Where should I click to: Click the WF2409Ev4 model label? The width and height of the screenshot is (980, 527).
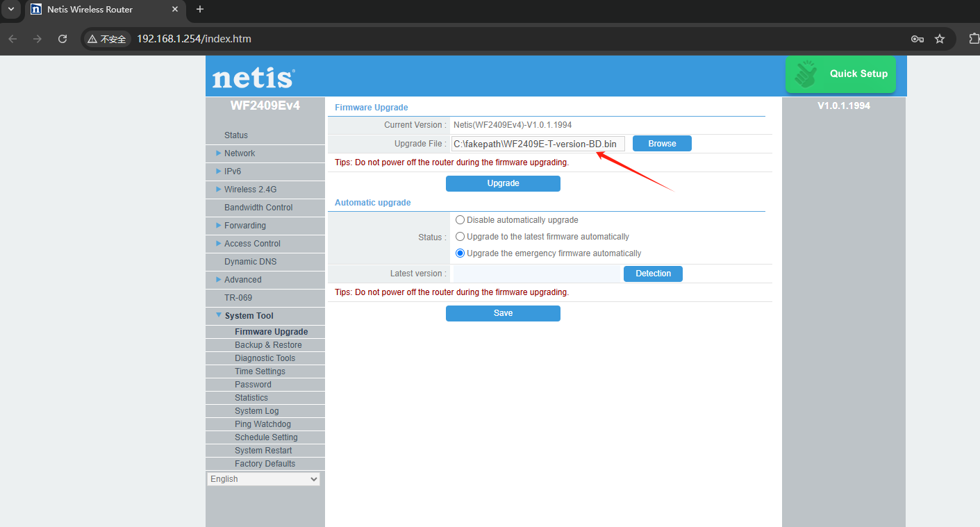pyautogui.click(x=265, y=106)
